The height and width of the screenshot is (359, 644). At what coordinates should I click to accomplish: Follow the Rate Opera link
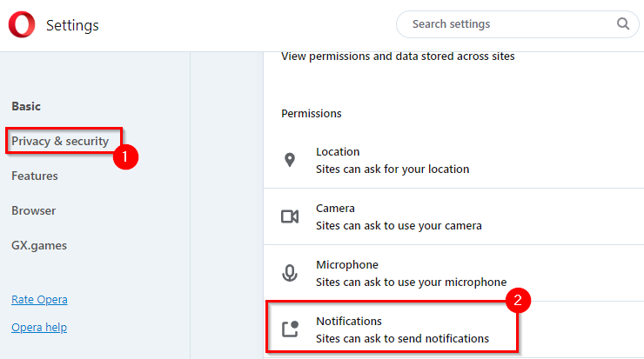[x=39, y=300]
